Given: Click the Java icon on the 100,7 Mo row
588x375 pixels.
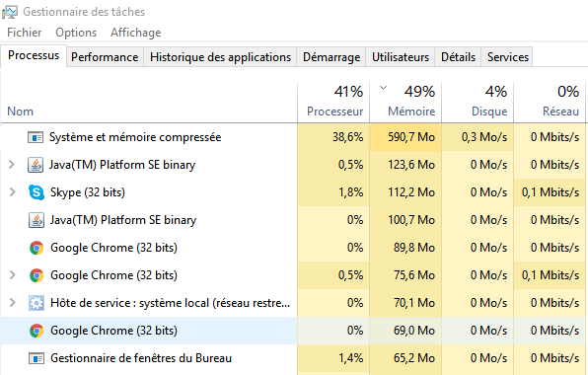Looking at the screenshot, I should 37,220.
